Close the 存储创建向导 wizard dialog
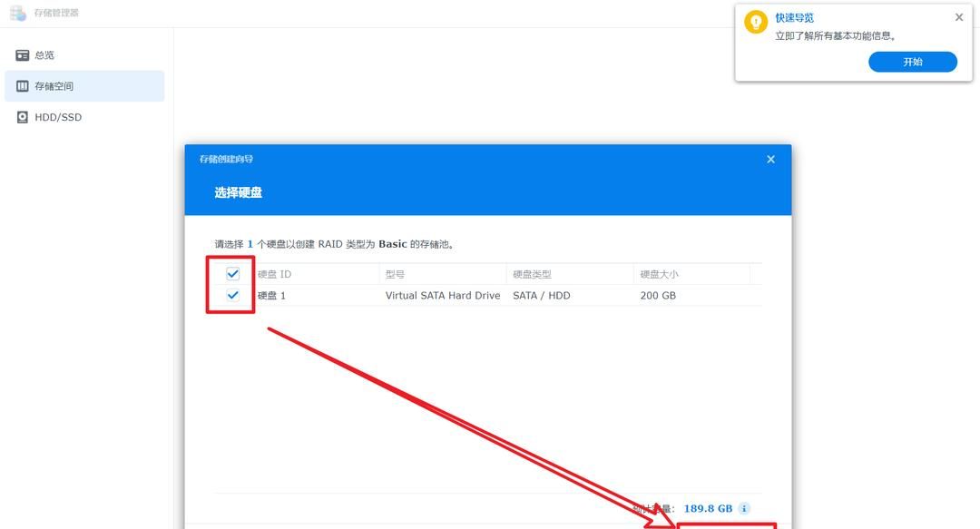Screen dimensions: 980x529 pyautogui.click(x=770, y=160)
